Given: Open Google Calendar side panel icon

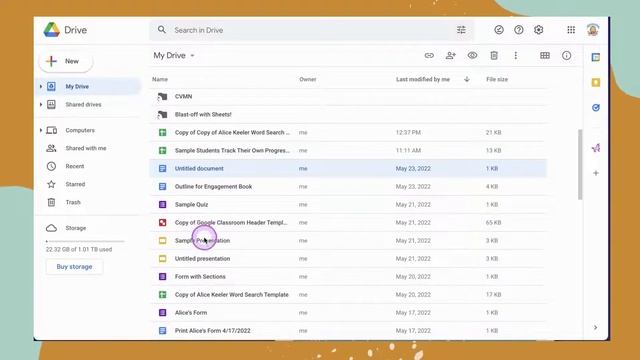Looking at the screenshot, I should [596, 58].
